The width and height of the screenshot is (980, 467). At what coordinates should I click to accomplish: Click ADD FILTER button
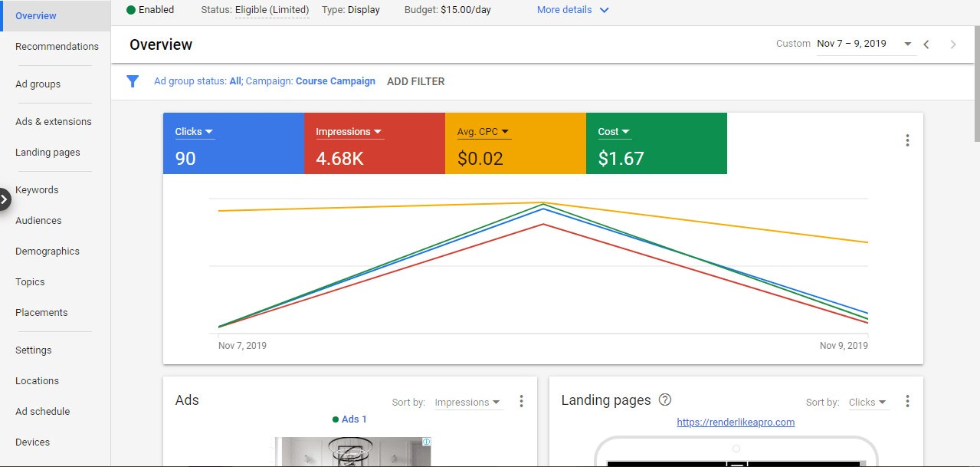click(x=415, y=81)
